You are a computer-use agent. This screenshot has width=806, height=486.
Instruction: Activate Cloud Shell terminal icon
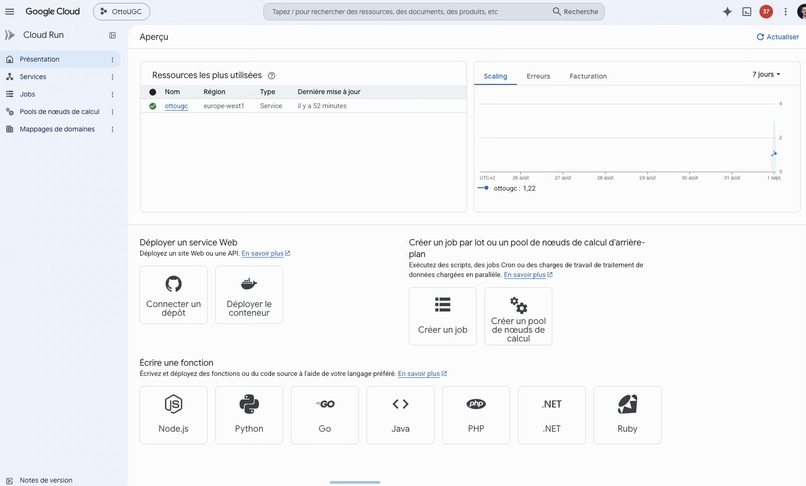(747, 11)
